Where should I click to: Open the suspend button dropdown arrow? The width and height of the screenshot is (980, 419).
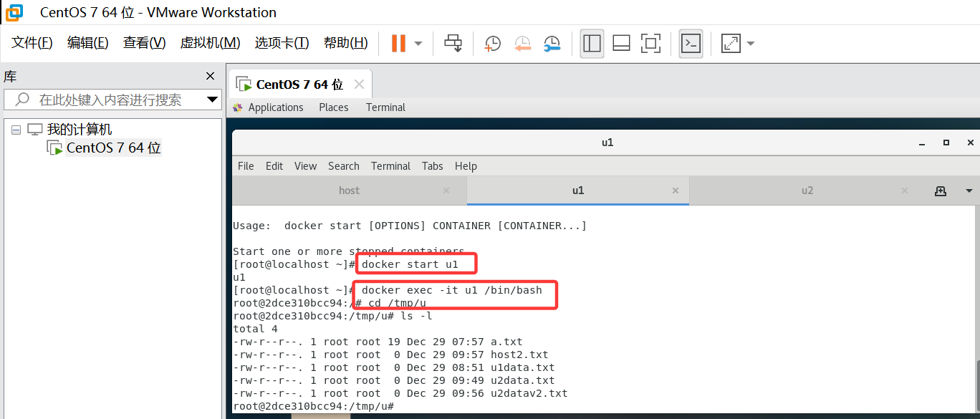(417, 43)
